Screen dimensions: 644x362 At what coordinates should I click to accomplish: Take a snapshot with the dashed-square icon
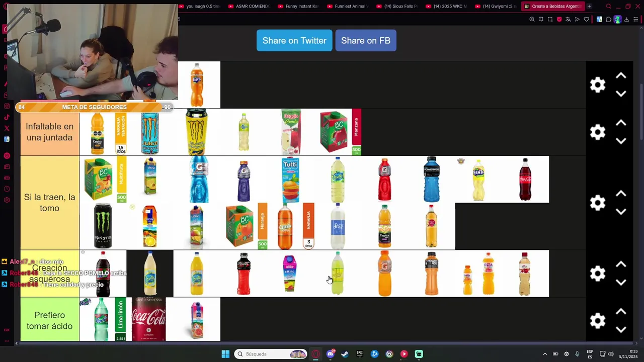tap(550, 20)
